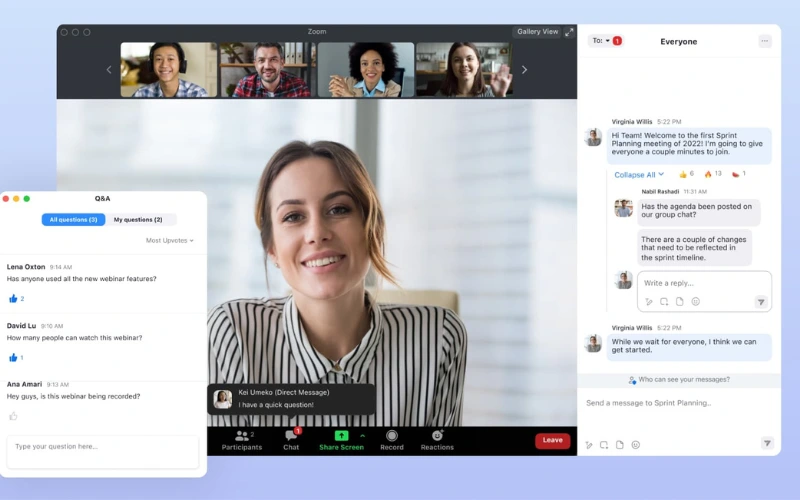This screenshot has height=500, width=800.
Task: Collapse all replies in the chat thread
Action: [638, 174]
